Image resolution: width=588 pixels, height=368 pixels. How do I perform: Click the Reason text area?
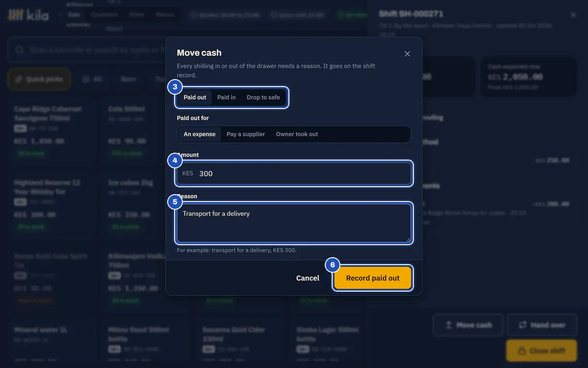(x=294, y=223)
